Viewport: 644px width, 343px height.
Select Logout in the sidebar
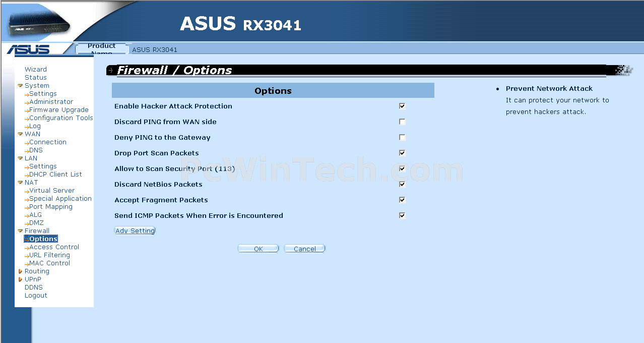pos(36,296)
